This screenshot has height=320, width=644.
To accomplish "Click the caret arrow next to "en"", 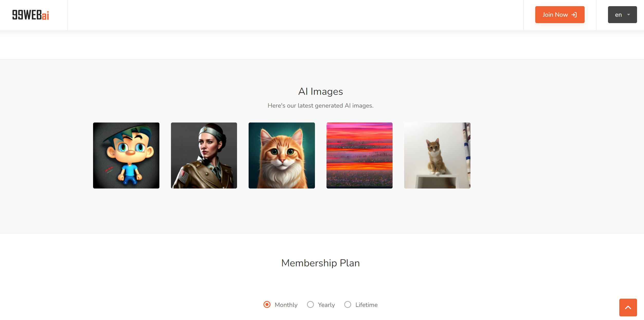I will pyautogui.click(x=629, y=15).
